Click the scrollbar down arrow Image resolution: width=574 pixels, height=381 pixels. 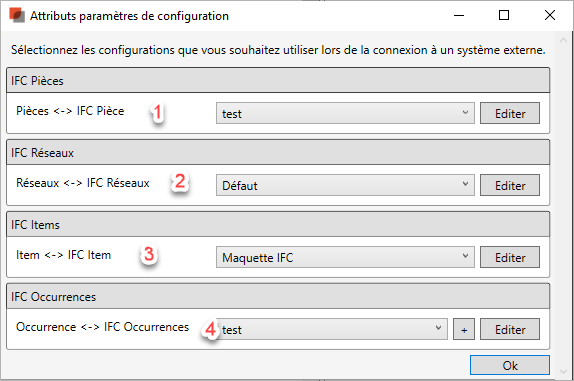tap(563, 371)
